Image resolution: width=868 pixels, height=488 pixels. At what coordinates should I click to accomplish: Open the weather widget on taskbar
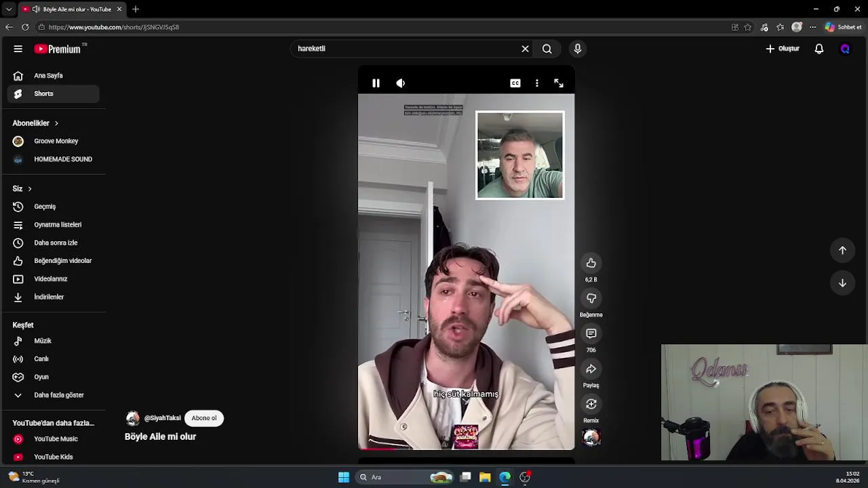pyautogui.click(x=34, y=477)
